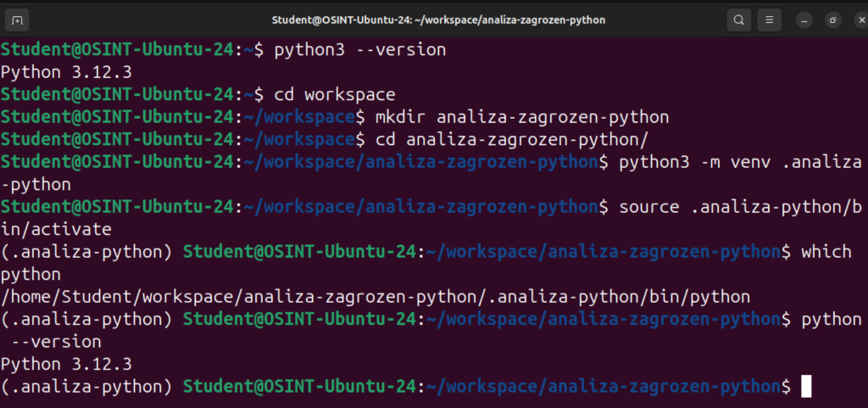Viewport: 868px width, 408px height.
Task: Click the last 'Python 3.12.3' output
Action: [x=66, y=365]
